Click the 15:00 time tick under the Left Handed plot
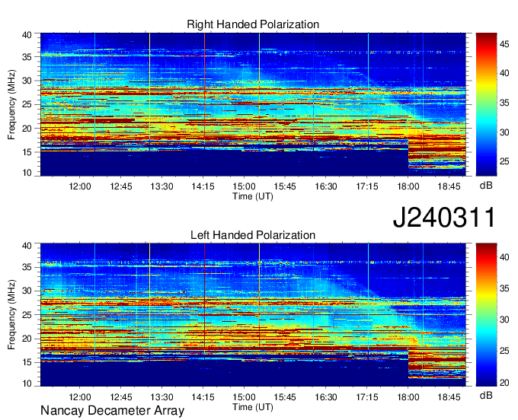 pyautogui.click(x=244, y=397)
